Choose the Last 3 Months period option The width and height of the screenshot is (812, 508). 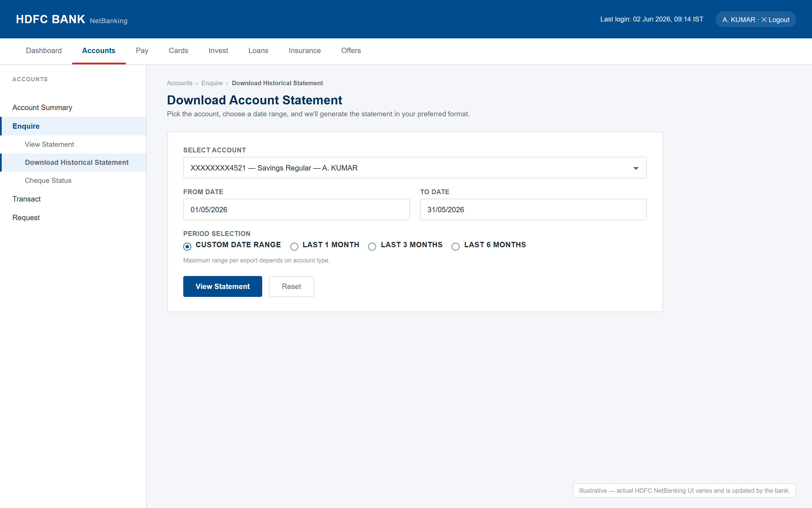tap(372, 246)
